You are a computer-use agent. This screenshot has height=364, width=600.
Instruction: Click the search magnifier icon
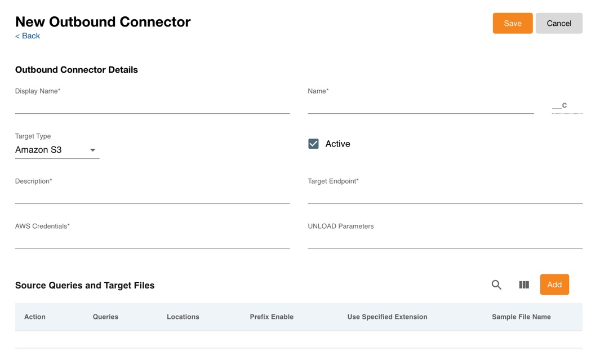[496, 285]
